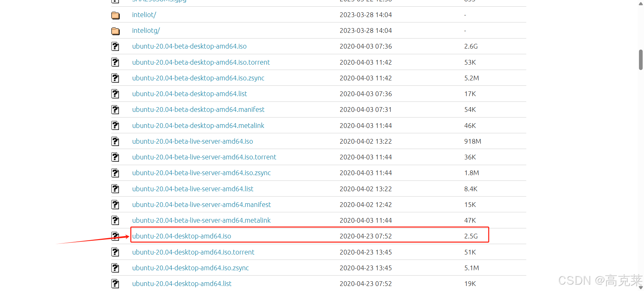Select the date 2020-04-23 07:52 of desktop-amd64.iso
Image resolution: width=644 pixels, height=291 pixels.
(x=366, y=236)
